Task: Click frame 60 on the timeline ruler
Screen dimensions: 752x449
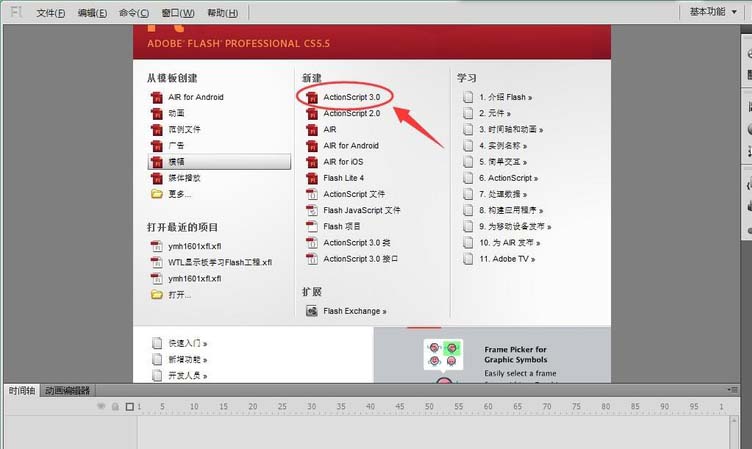Action: click(488, 406)
